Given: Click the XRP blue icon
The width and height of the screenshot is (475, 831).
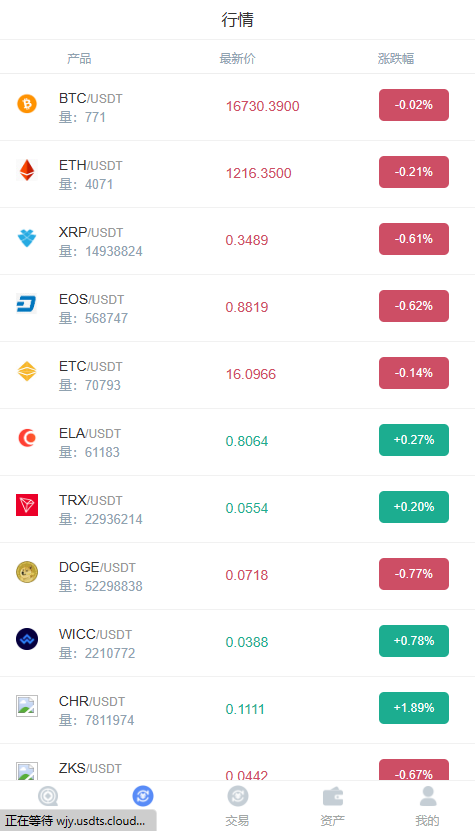Looking at the screenshot, I should 27,237.
